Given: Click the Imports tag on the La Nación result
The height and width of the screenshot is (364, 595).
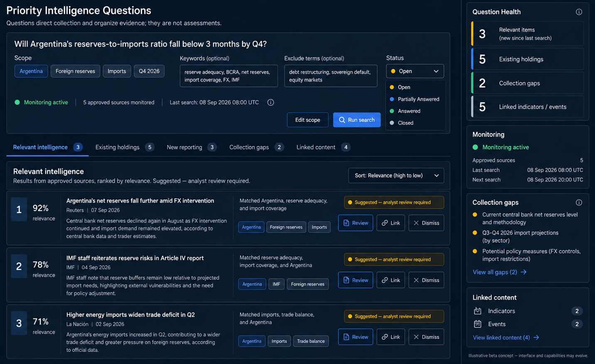Looking at the screenshot, I should click(279, 341).
